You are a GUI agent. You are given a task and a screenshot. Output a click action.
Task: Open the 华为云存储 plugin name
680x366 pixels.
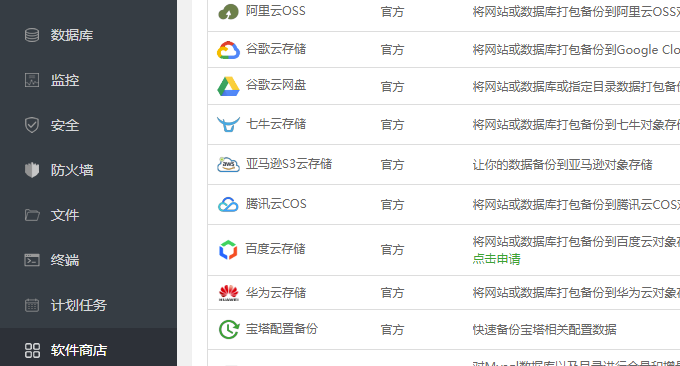pyautogui.click(x=276, y=293)
